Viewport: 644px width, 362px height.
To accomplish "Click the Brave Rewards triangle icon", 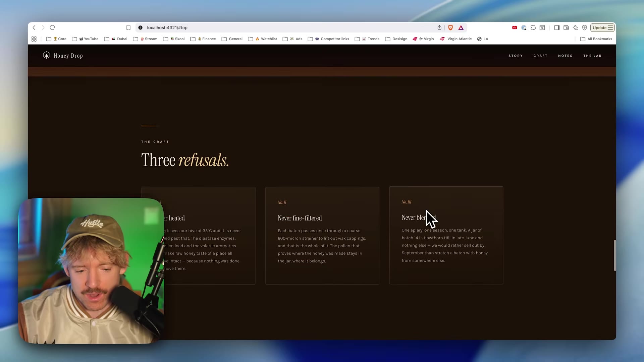I will pyautogui.click(x=461, y=27).
